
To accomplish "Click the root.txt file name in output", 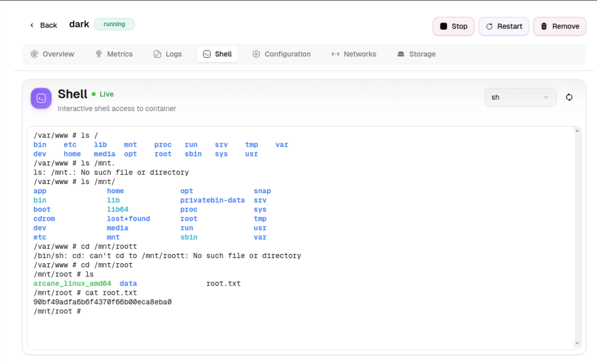I will (223, 284).
